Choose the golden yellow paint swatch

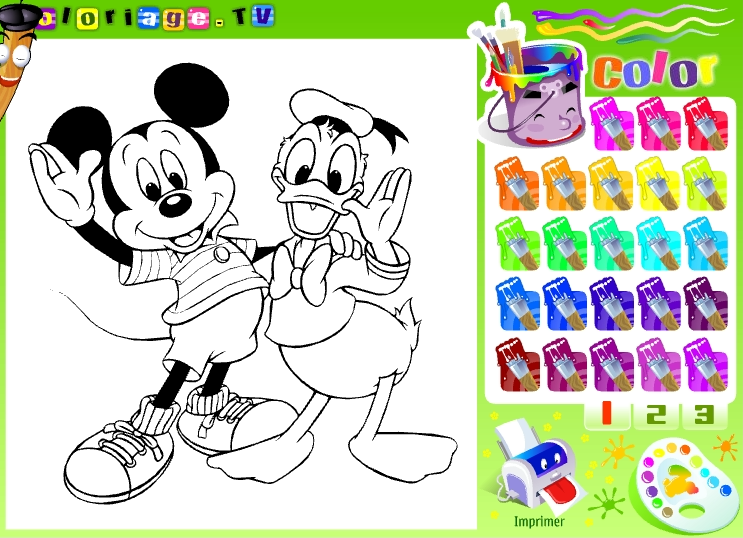pos(611,184)
